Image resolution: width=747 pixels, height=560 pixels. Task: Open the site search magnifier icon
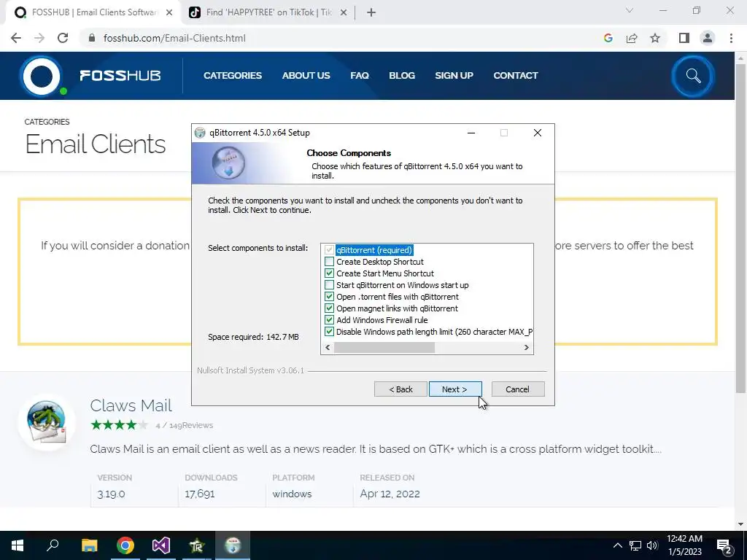click(693, 76)
